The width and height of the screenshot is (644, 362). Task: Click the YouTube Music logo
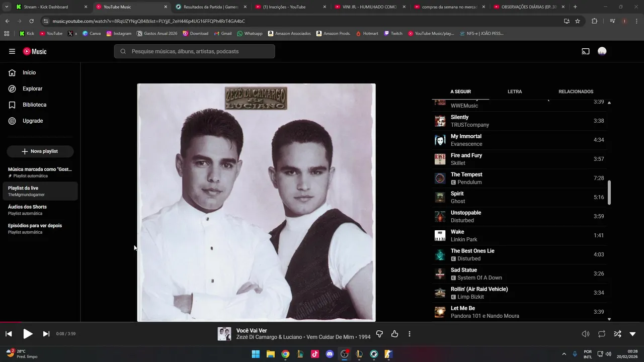coord(35,51)
